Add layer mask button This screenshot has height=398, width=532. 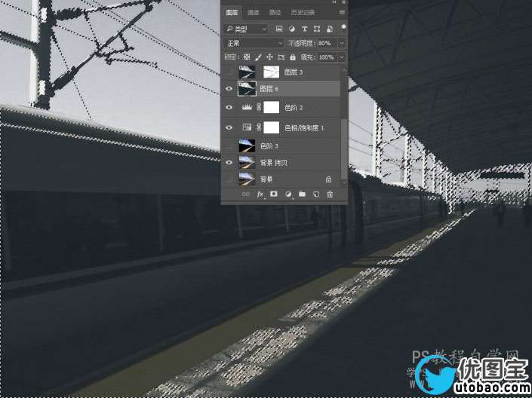point(274,194)
